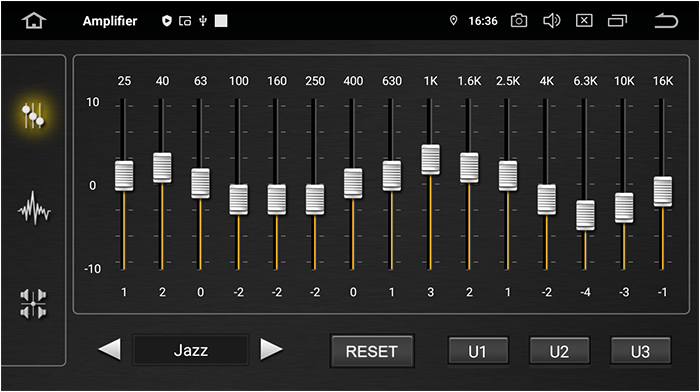Click the 25 frequency label

(124, 81)
